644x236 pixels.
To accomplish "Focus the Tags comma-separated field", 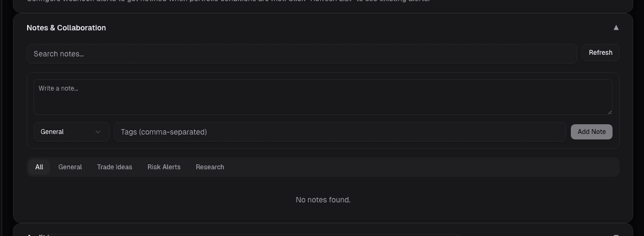I will tap(340, 132).
